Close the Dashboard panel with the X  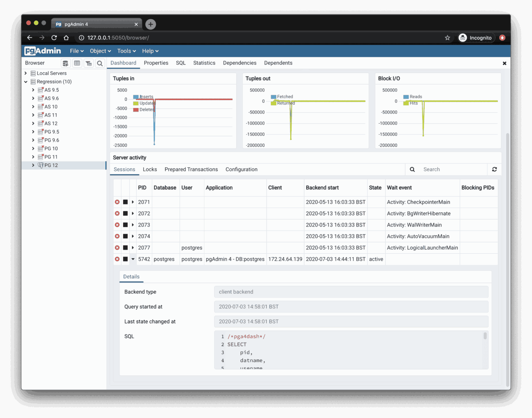pos(505,63)
